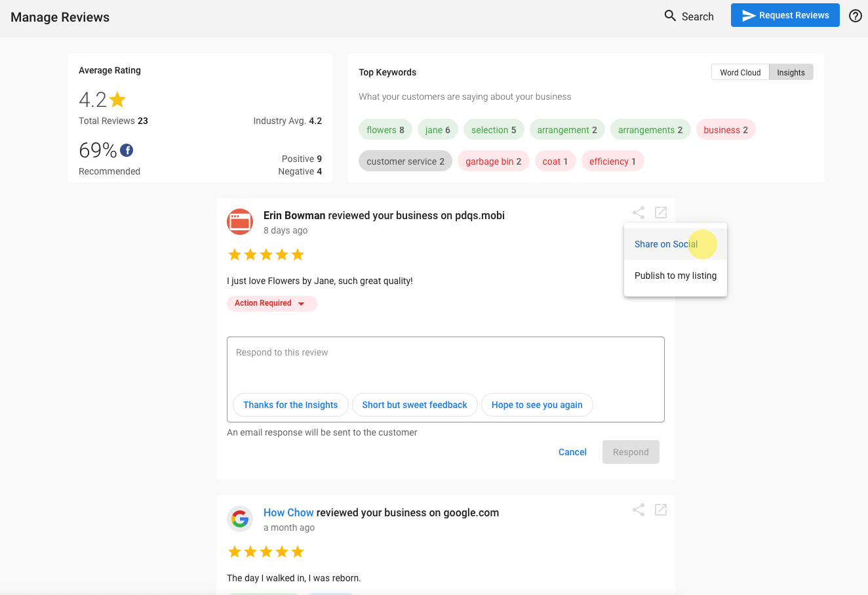
Task: Toggle the customer service keyword chip
Action: tap(405, 161)
